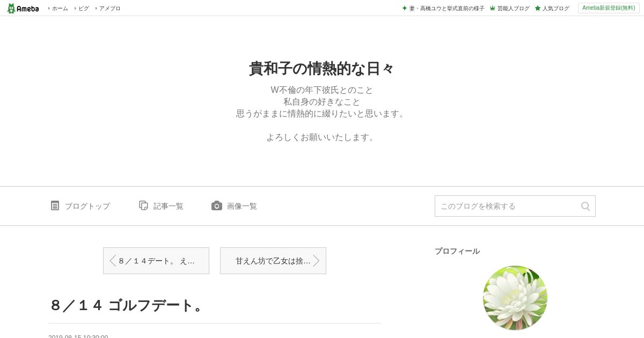Click the search magnifier icon
This screenshot has width=644, height=338.
[586, 206]
